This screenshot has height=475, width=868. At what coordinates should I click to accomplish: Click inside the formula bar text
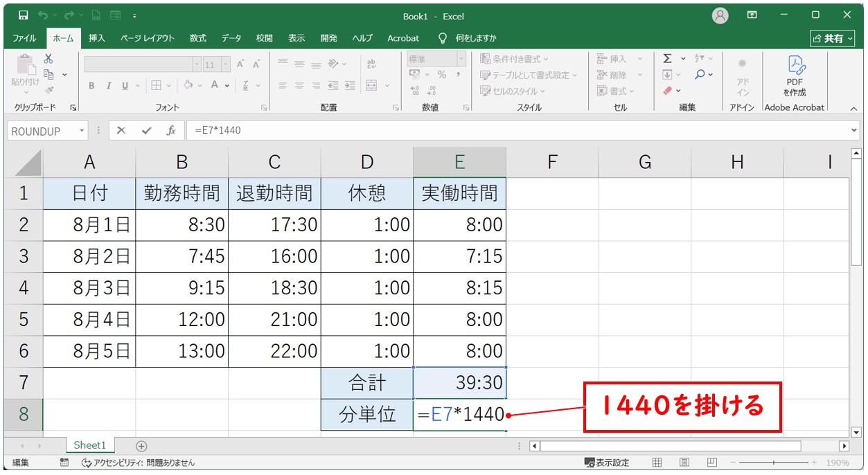click(x=217, y=130)
